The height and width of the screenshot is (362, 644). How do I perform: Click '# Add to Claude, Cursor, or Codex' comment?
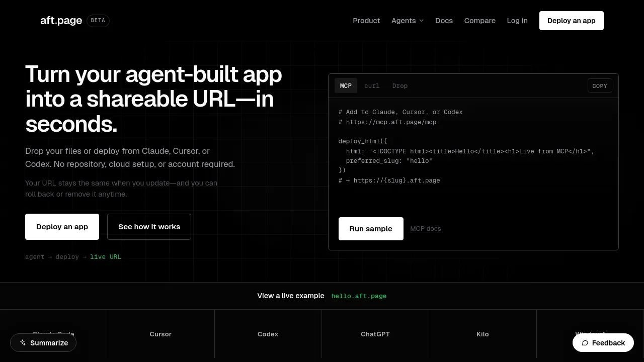click(400, 112)
